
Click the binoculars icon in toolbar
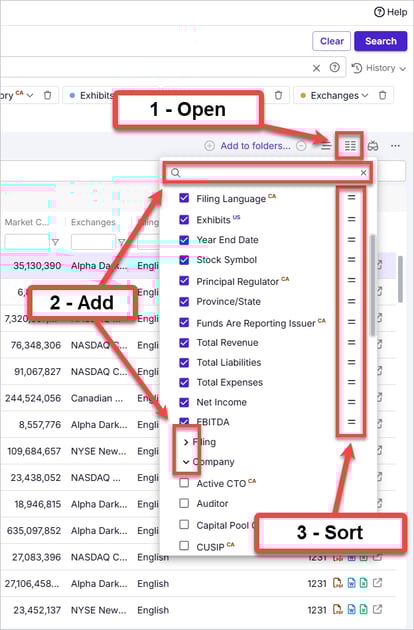(x=373, y=146)
